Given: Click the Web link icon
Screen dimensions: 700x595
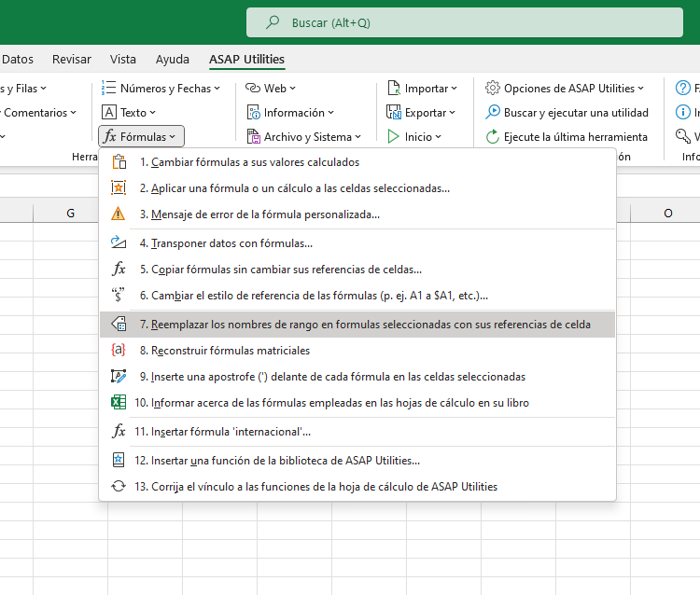Looking at the screenshot, I should (253, 88).
